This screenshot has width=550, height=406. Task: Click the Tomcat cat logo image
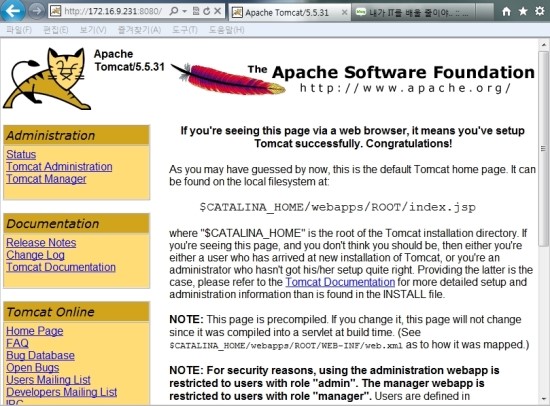[x=47, y=79]
